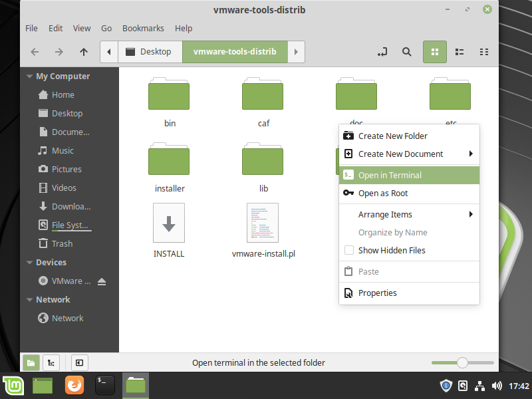Expand the Create New Document submenu
The image size is (532, 399).
pos(409,154)
